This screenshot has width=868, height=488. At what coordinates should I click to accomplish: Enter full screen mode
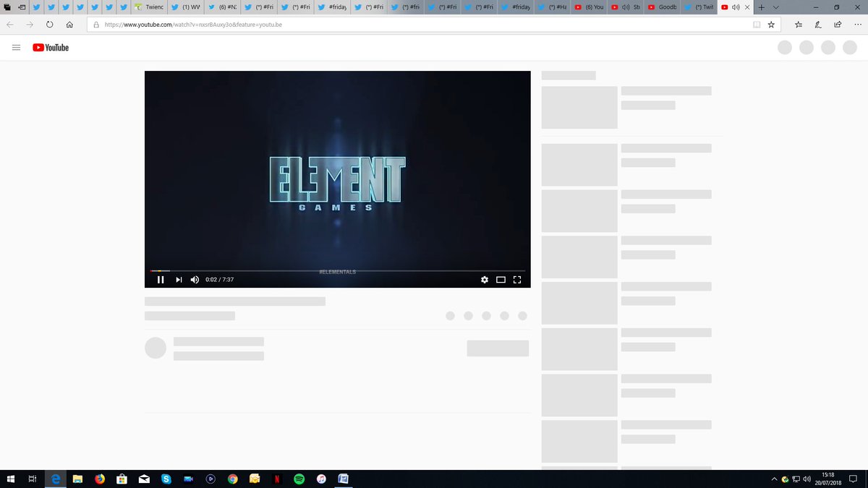tap(517, 280)
